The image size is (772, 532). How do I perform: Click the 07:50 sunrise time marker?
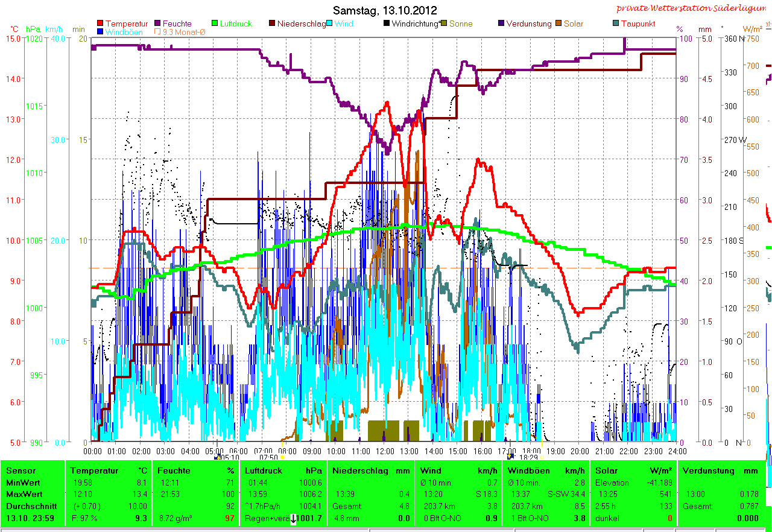coord(268,458)
